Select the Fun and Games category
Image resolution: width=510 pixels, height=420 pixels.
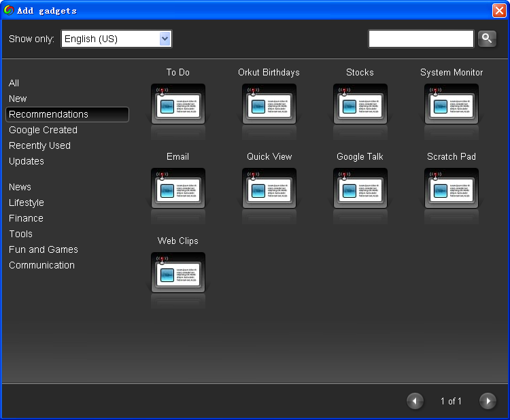coord(44,249)
